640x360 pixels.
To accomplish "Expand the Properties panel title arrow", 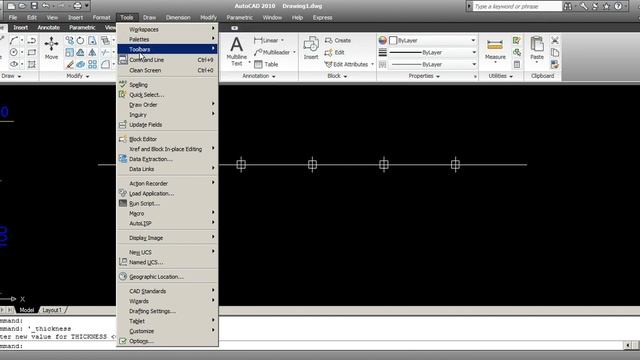I will [438, 76].
